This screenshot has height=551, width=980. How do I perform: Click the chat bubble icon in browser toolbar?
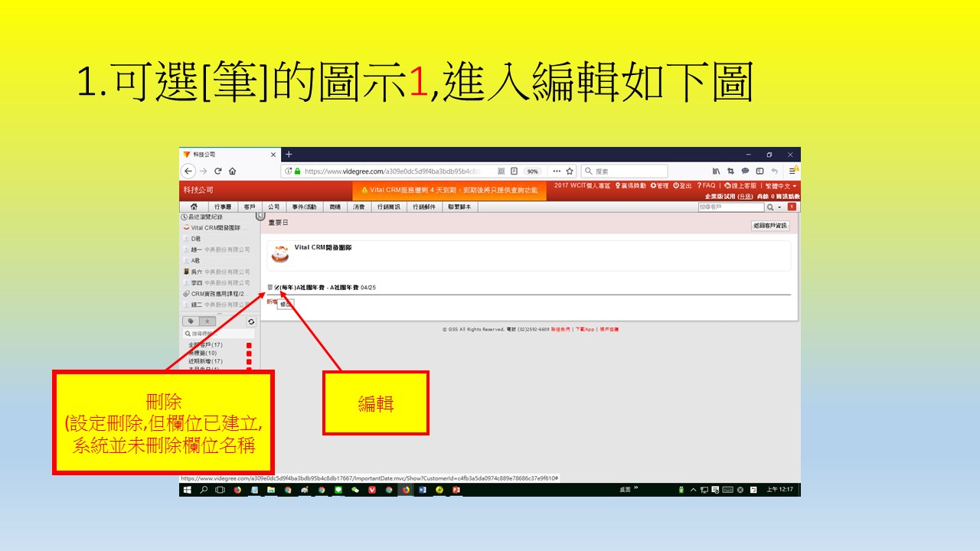pyautogui.click(x=745, y=171)
